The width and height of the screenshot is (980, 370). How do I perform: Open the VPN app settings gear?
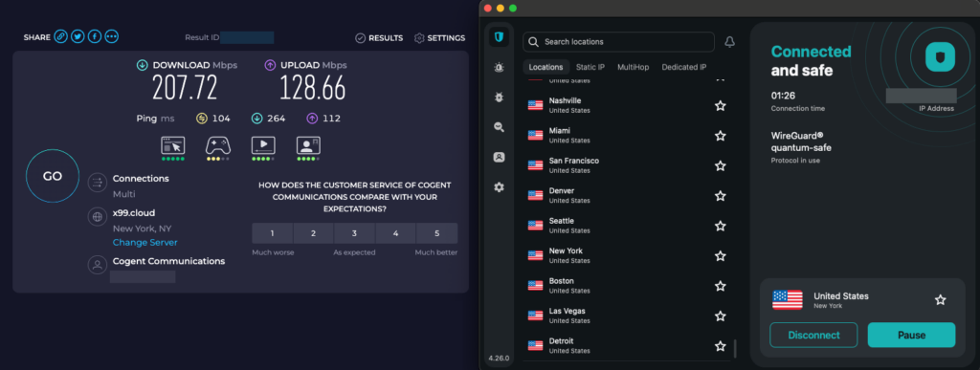point(499,187)
